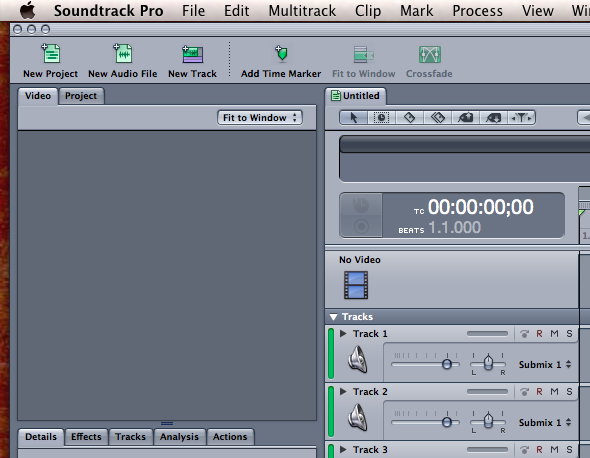Mute Track 1

[554, 334]
